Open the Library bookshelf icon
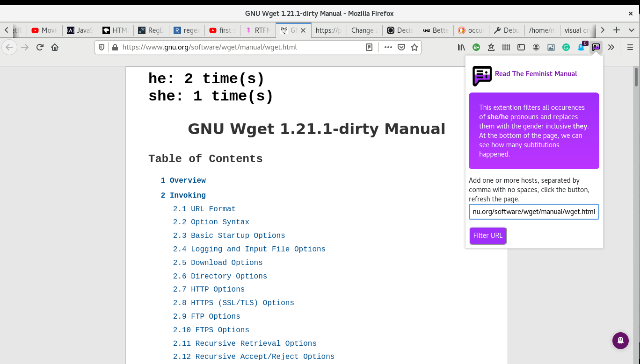The image size is (640, 364). (x=461, y=47)
